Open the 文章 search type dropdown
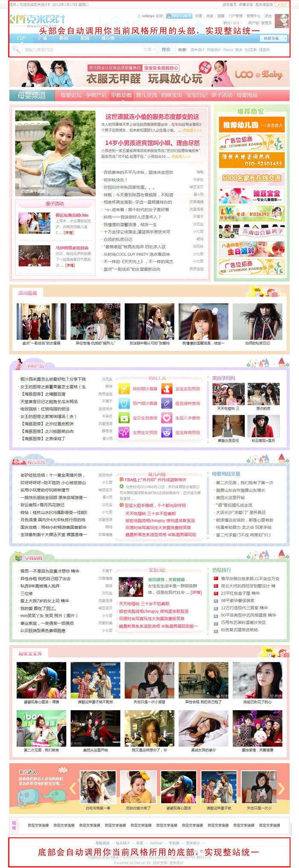The width and height of the screenshot is (299, 868). pyautogui.click(x=149, y=50)
